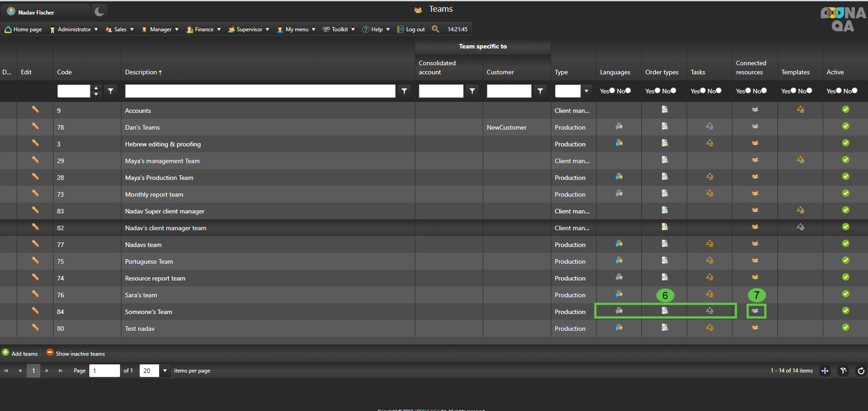Open the Description filter operator menu
The width and height of the screenshot is (868, 411).
[404, 91]
